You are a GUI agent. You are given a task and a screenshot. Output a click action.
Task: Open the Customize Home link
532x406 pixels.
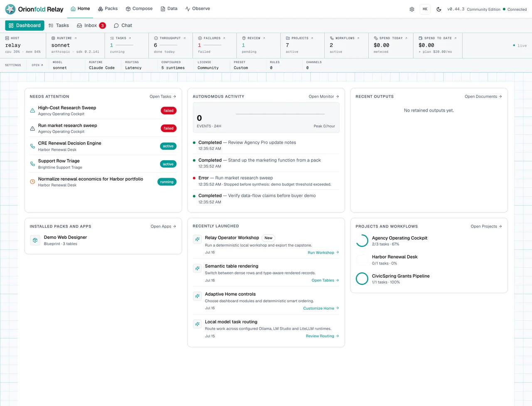tap(321, 308)
